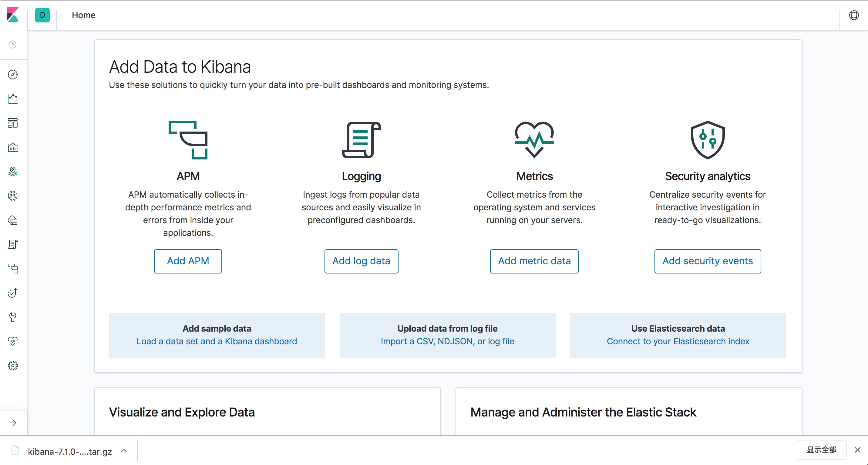The image size is (868, 465).
Task: Open the help menu icon at top right
Action: point(853,15)
